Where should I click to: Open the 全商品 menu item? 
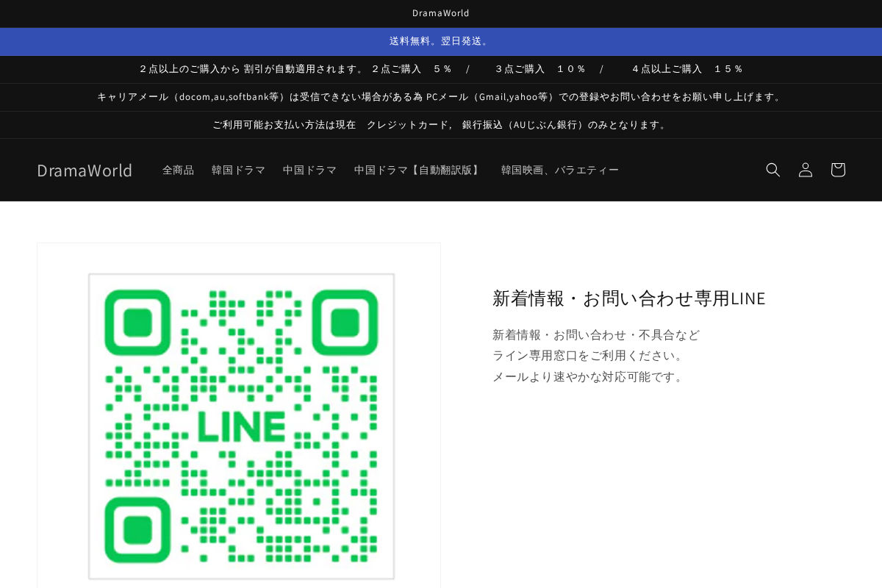point(178,170)
